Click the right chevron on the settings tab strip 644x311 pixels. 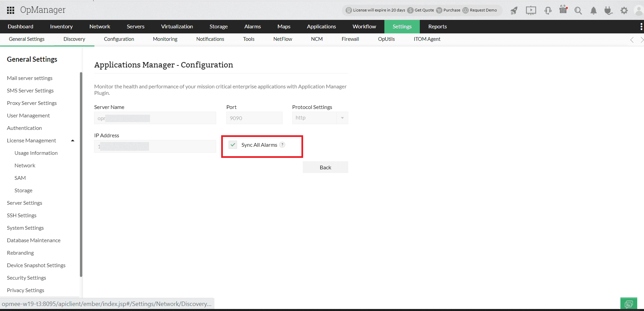click(x=642, y=39)
